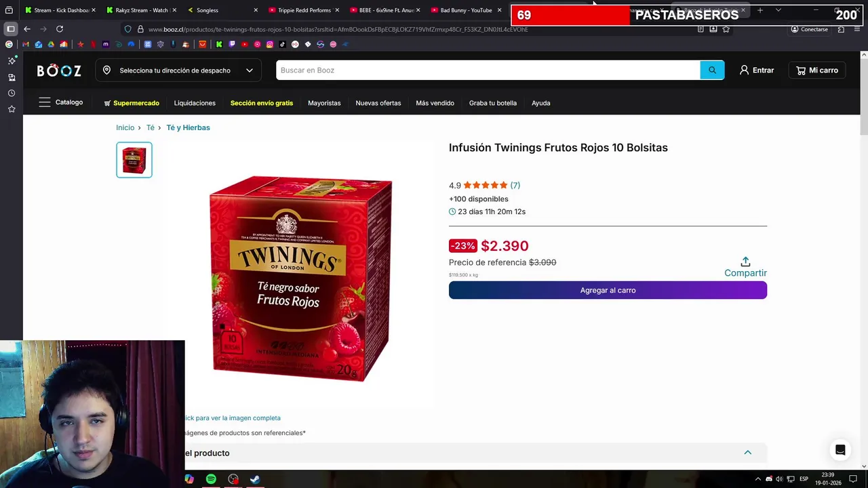868x488 pixels.
Task: Collapse the product details section chevron
Action: [x=748, y=453]
